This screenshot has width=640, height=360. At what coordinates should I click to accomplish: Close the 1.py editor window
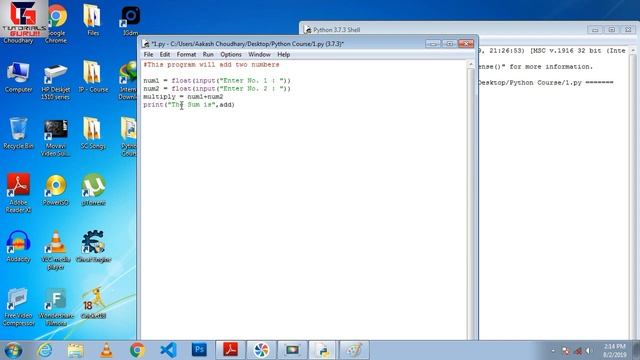pyautogui.click(x=466, y=43)
